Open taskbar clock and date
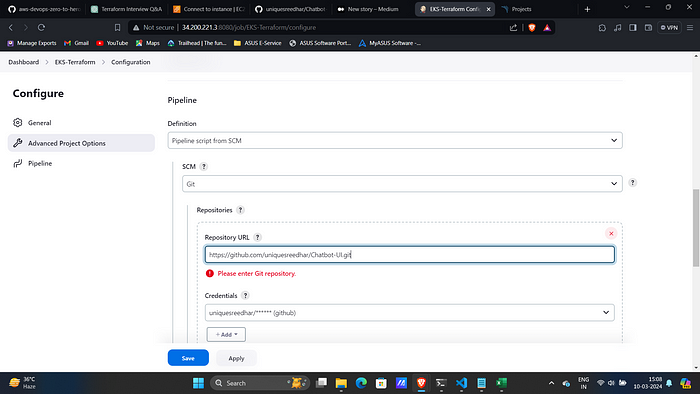 [648, 383]
